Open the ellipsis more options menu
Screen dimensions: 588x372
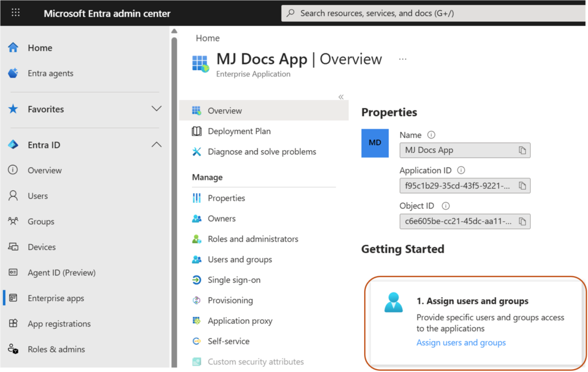(403, 59)
